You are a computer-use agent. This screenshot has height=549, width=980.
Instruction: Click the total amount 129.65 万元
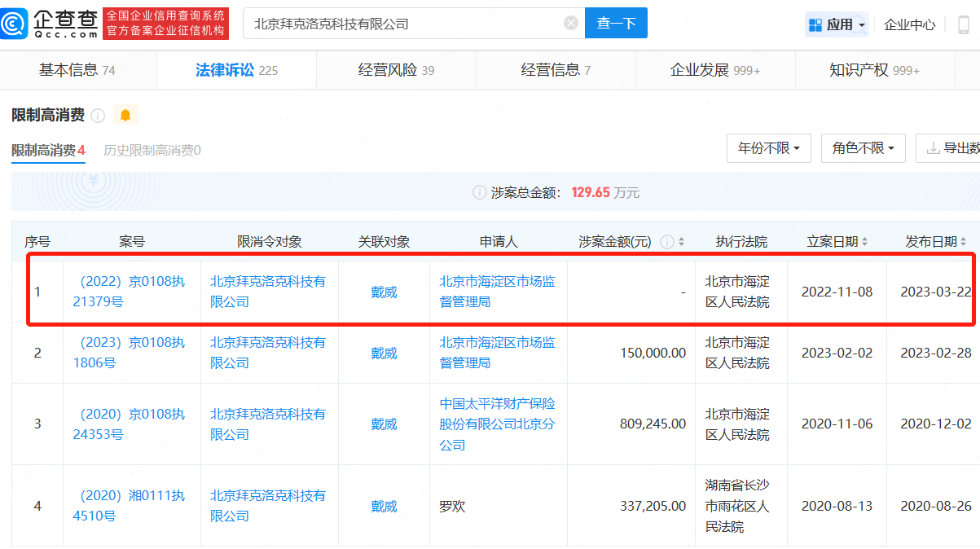click(x=605, y=193)
